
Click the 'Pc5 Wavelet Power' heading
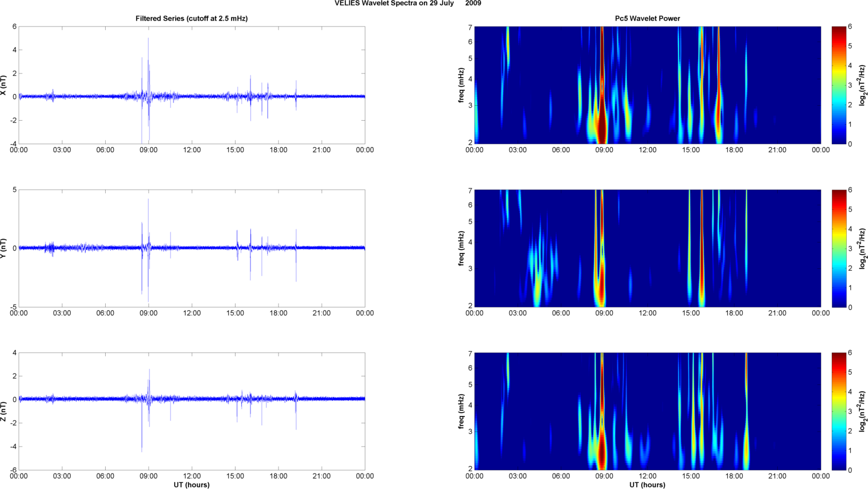[647, 18]
